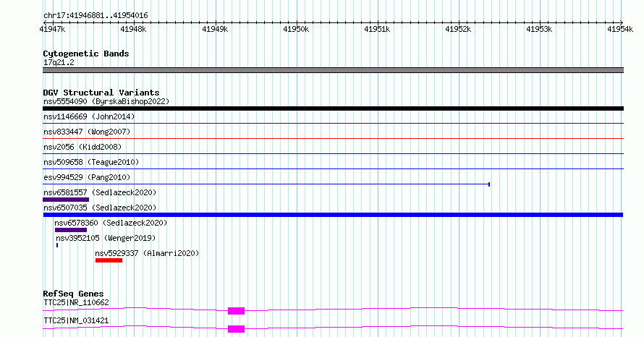Click the 41953k ruler tick label
Viewport: 644px width, 337px height.
pos(539,29)
